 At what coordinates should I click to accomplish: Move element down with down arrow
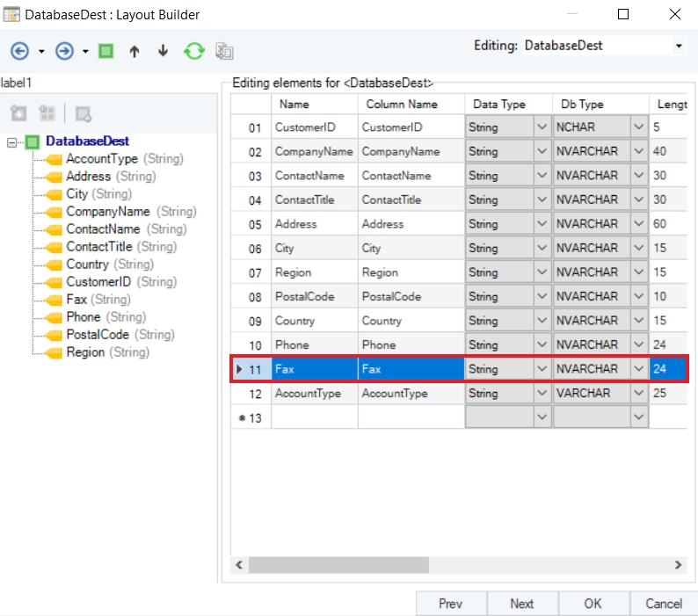(x=163, y=51)
